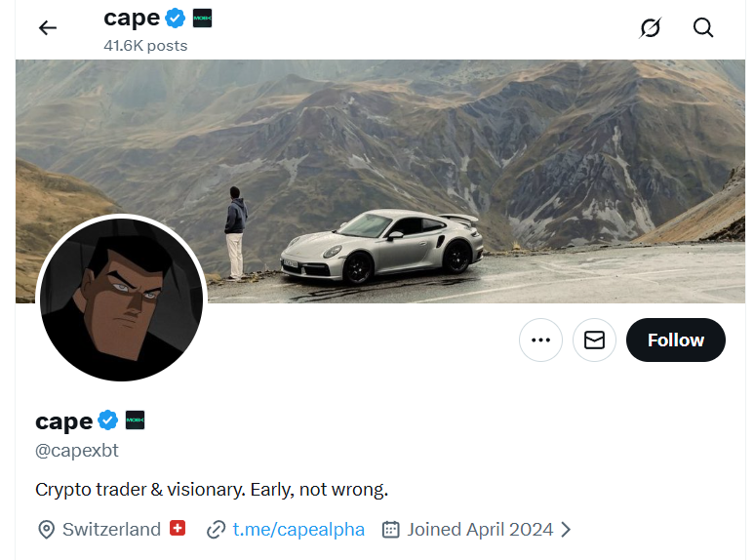
Task: Open the t.me/capealpha link
Action: coord(298,530)
